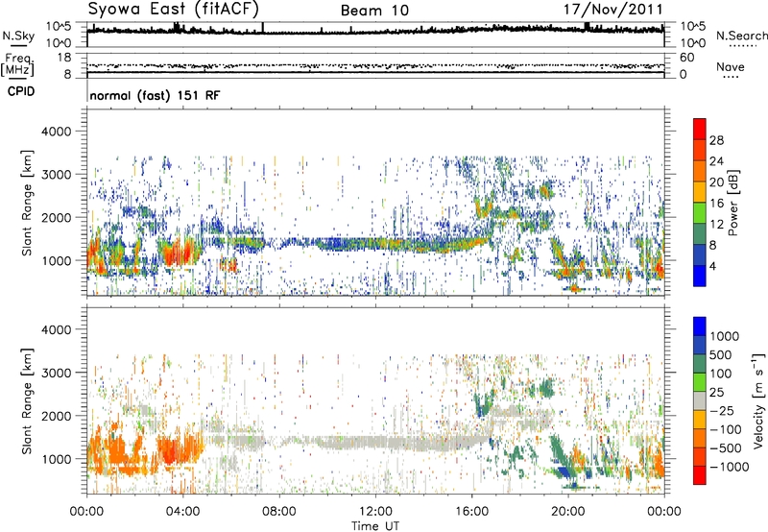Click the 'Syowa East (fitACF)' title text
768x532 pixels.
[174, 10]
